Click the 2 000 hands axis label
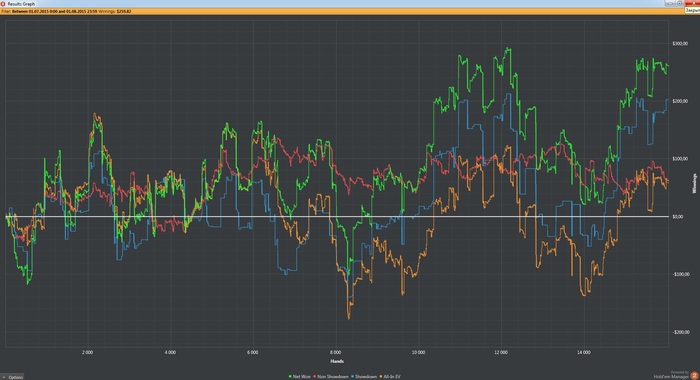 tap(88, 352)
